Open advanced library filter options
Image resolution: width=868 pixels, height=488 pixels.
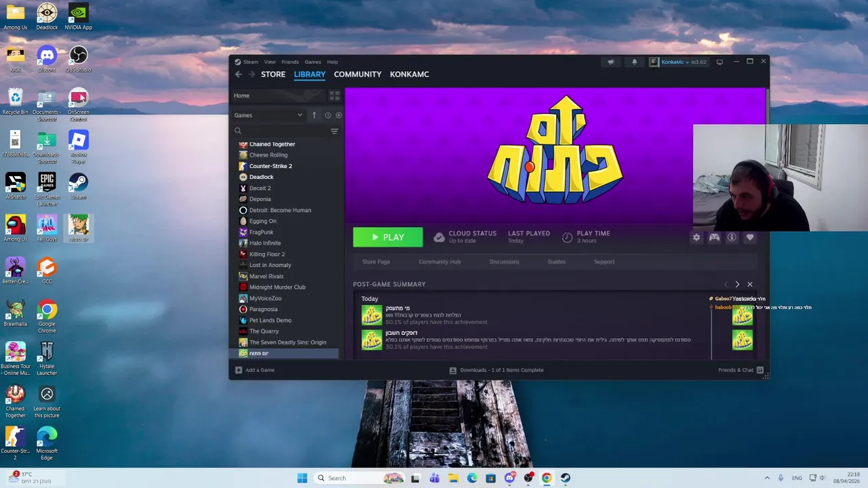click(334, 131)
